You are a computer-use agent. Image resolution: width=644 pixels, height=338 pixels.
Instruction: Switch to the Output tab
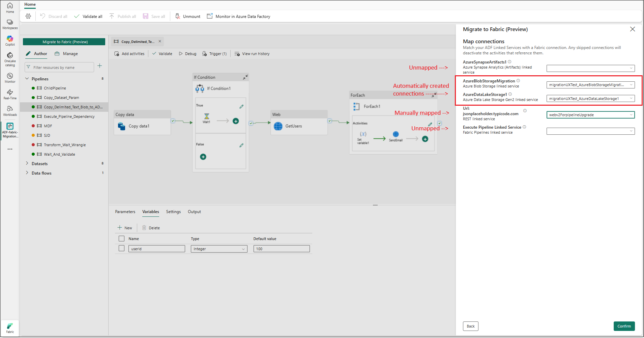click(194, 212)
